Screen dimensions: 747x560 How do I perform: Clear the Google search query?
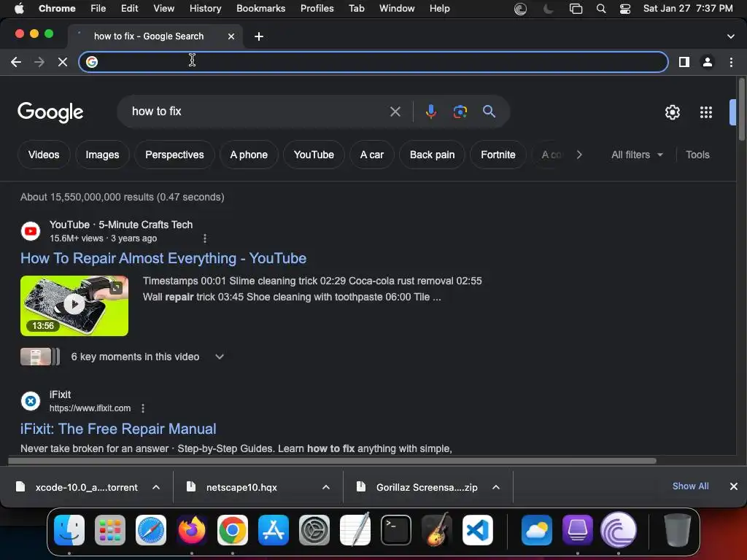395,112
